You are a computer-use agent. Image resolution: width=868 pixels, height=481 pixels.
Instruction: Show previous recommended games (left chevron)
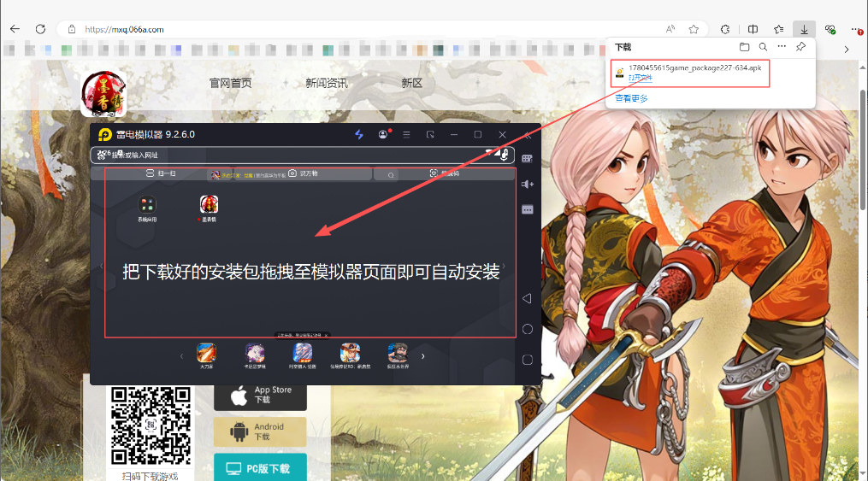click(x=181, y=356)
